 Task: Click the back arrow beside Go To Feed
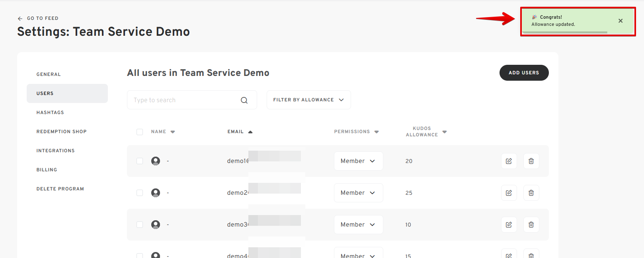(x=20, y=18)
